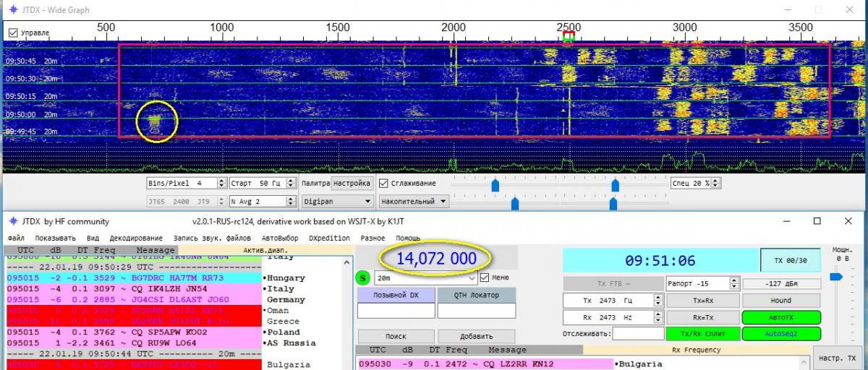Click the Позывной DX input field

(396, 311)
